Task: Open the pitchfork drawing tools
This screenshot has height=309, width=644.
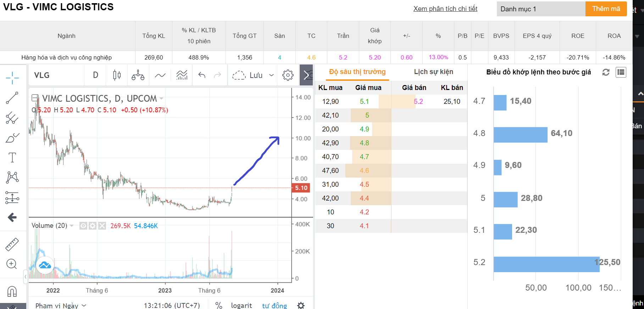Action: (12, 118)
